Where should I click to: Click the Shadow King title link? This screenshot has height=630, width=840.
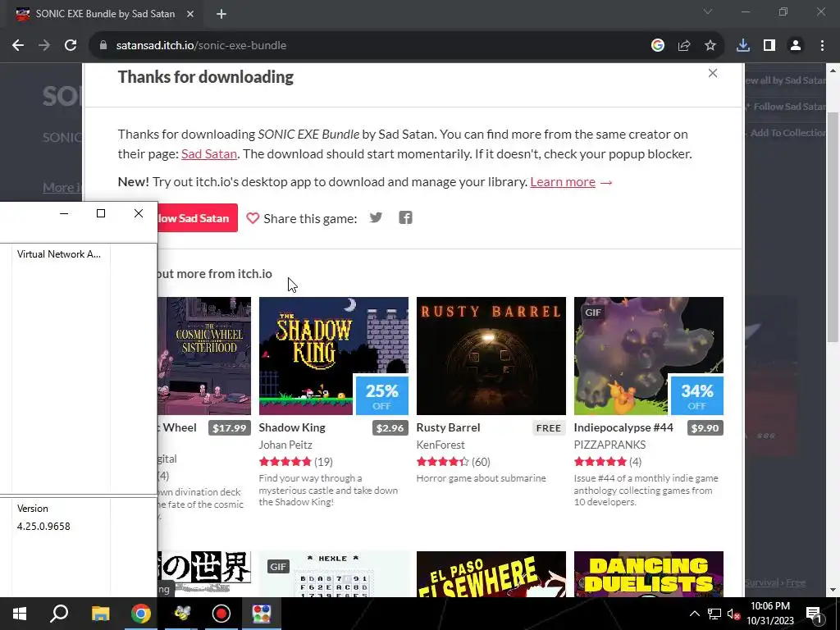click(292, 427)
